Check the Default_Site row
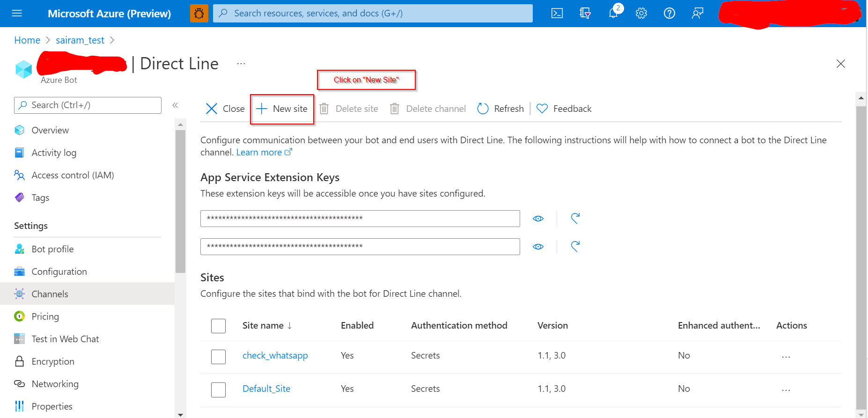The image size is (868, 418). (218, 389)
